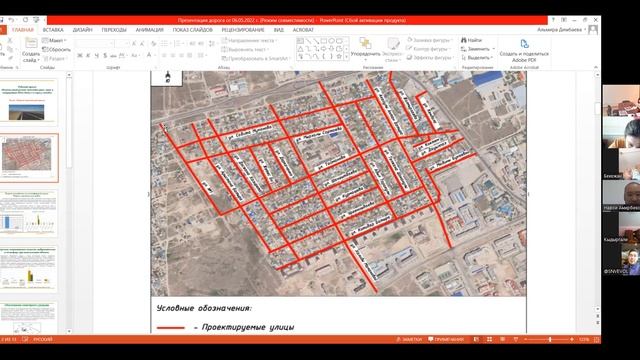640x360 pixels.
Task: Open the Выделить select dropdown
Action: click(477, 58)
